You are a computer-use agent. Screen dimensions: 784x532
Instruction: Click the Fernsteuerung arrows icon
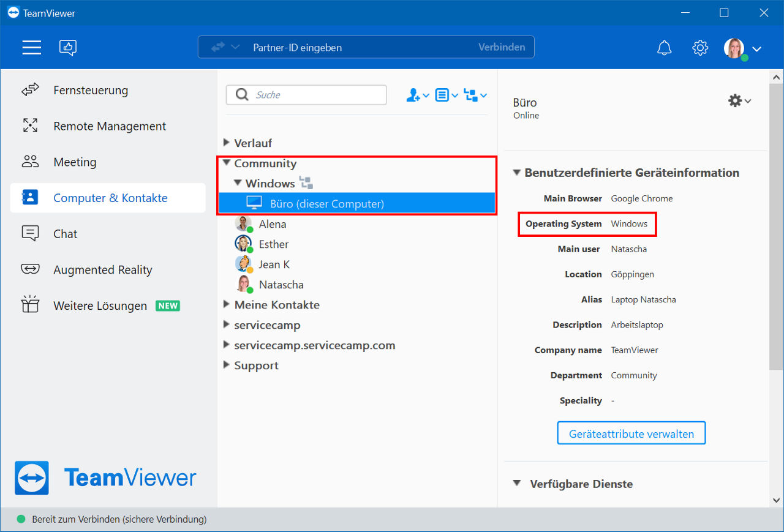[x=30, y=90]
